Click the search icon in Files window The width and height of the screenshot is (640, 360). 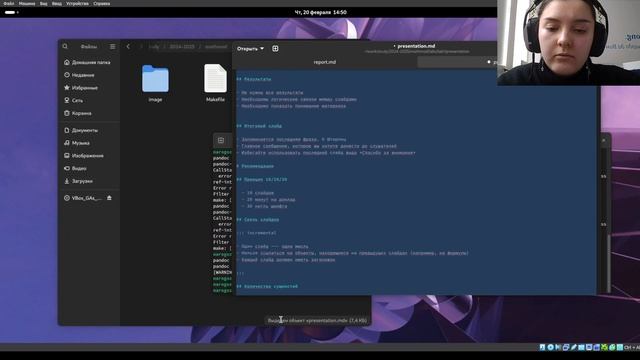click(65, 47)
